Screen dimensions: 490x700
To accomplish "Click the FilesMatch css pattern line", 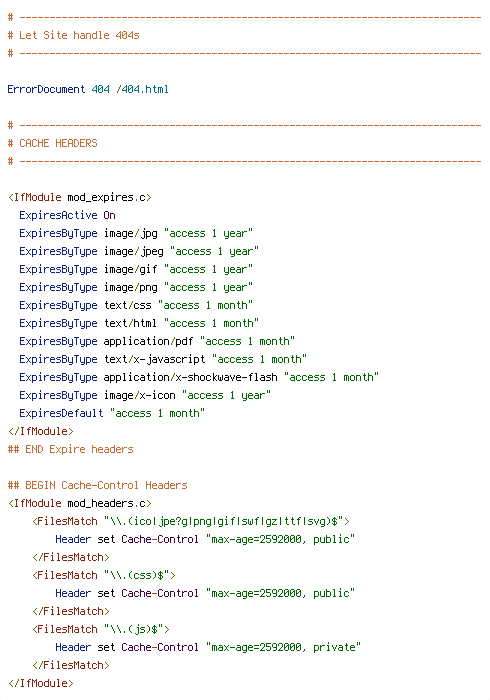I will [x=104, y=575].
